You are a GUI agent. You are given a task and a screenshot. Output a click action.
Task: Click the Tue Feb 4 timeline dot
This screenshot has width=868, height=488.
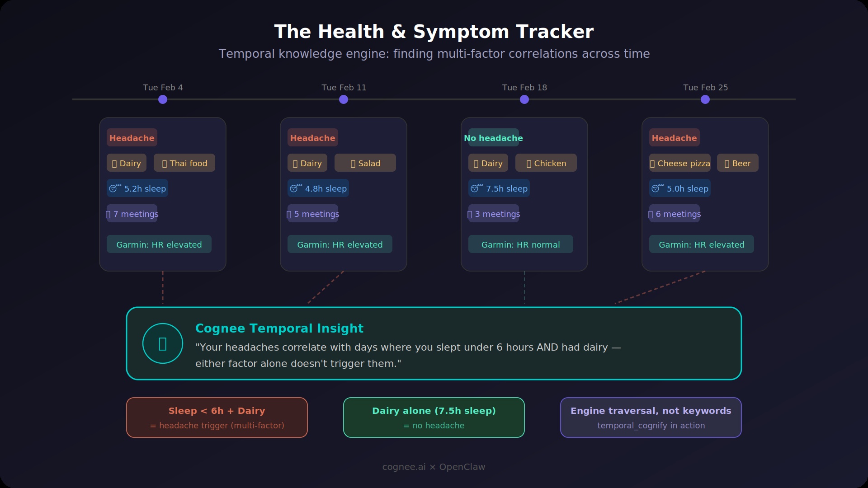[163, 99]
